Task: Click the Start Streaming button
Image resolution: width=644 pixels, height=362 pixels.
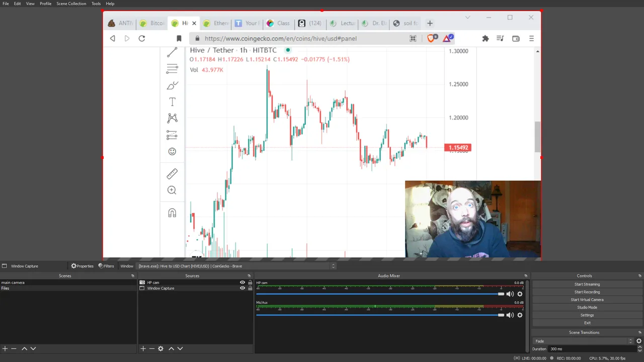Action: pos(587,284)
